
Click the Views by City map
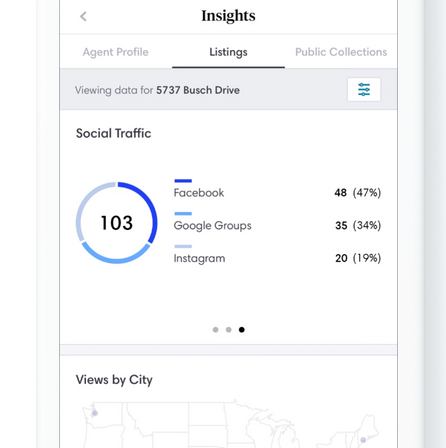(229, 424)
